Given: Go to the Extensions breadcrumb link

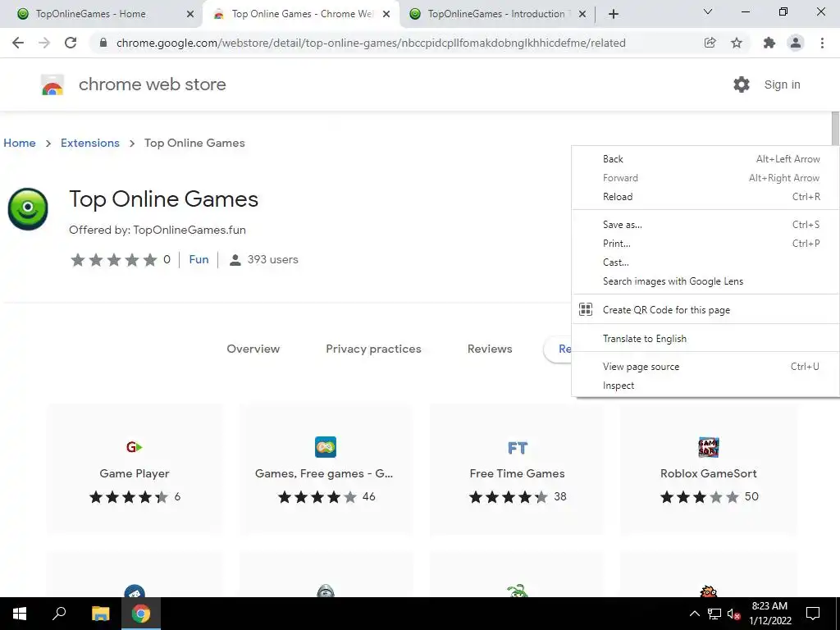Looking at the screenshot, I should [x=90, y=143].
